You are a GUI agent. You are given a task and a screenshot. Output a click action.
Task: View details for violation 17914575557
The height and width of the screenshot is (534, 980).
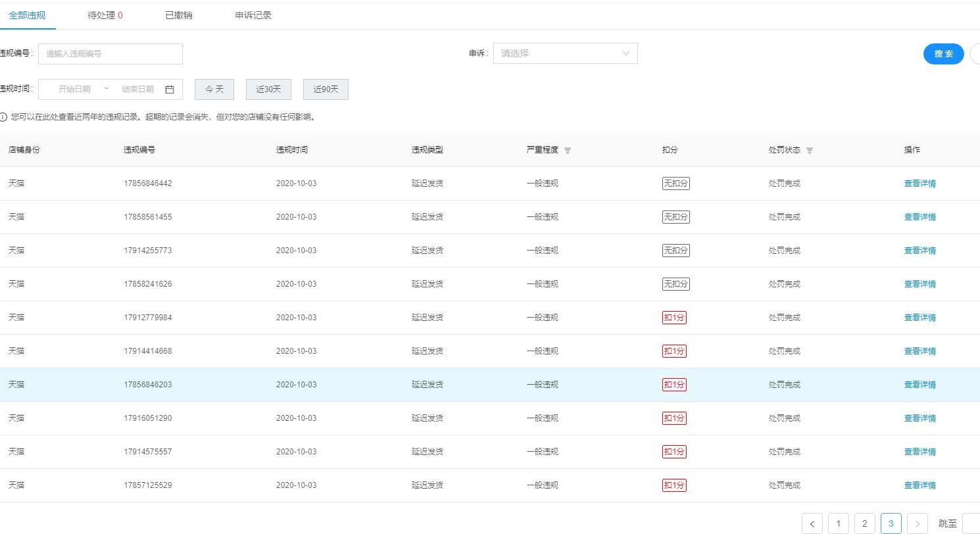tap(920, 452)
